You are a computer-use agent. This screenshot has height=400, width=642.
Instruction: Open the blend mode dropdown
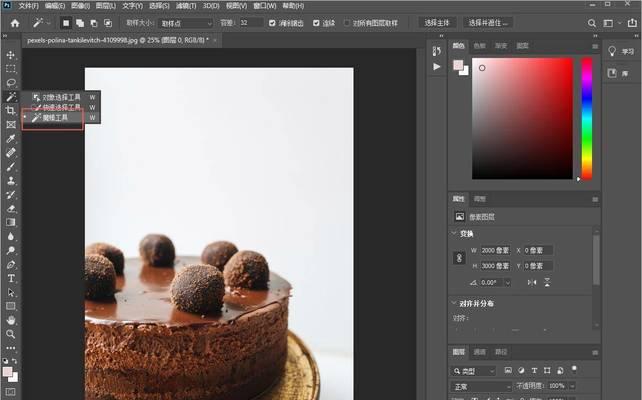(x=482, y=386)
